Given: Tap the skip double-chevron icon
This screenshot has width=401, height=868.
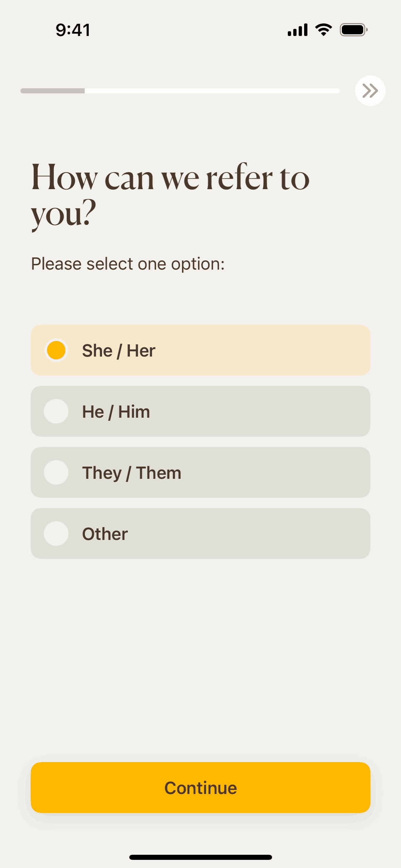Looking at the screenshot, I should 370,91.
